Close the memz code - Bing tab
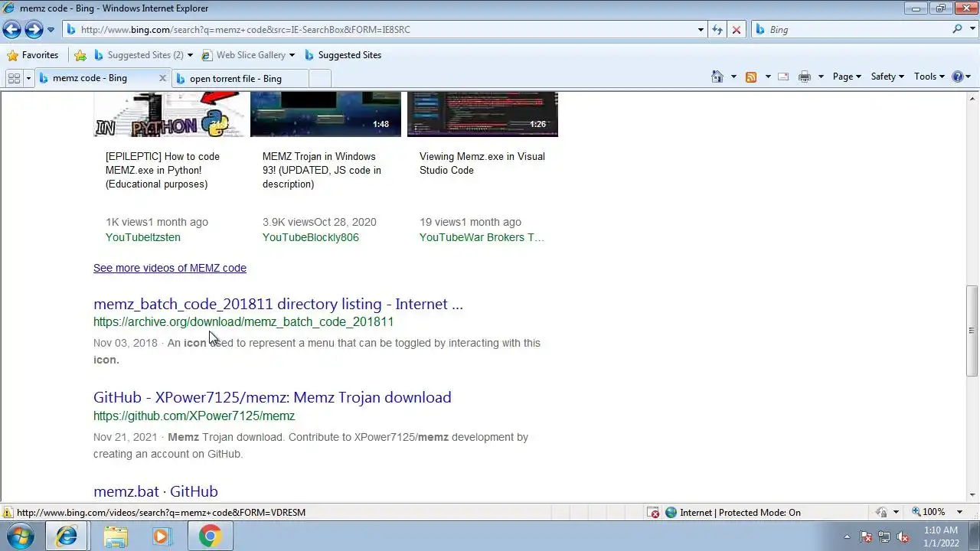 (162, 78)
